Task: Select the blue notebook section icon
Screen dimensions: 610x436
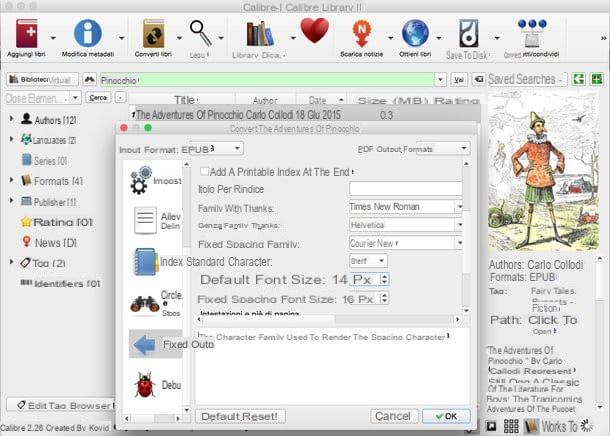Action: [x=146, y=262]
